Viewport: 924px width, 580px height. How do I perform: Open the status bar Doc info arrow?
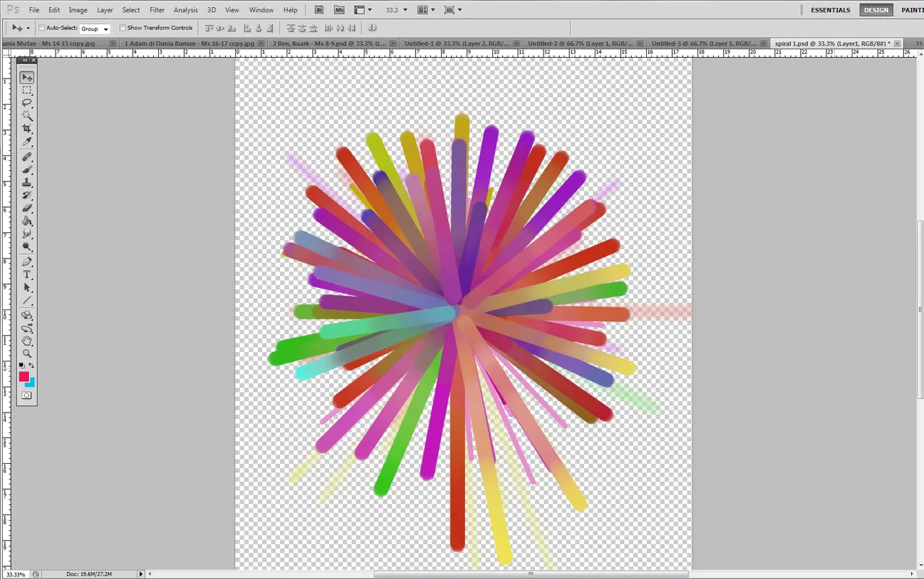(x=141, y=574)
